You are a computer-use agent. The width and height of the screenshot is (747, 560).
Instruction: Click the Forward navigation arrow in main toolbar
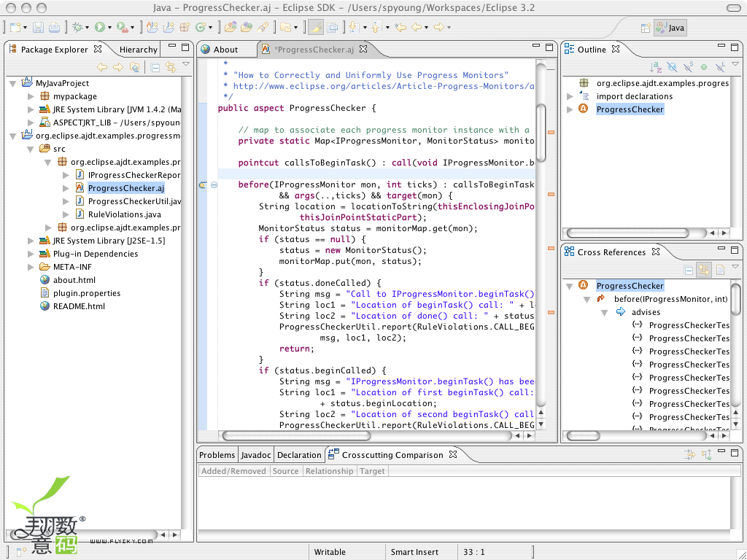(x=439, y=28)
